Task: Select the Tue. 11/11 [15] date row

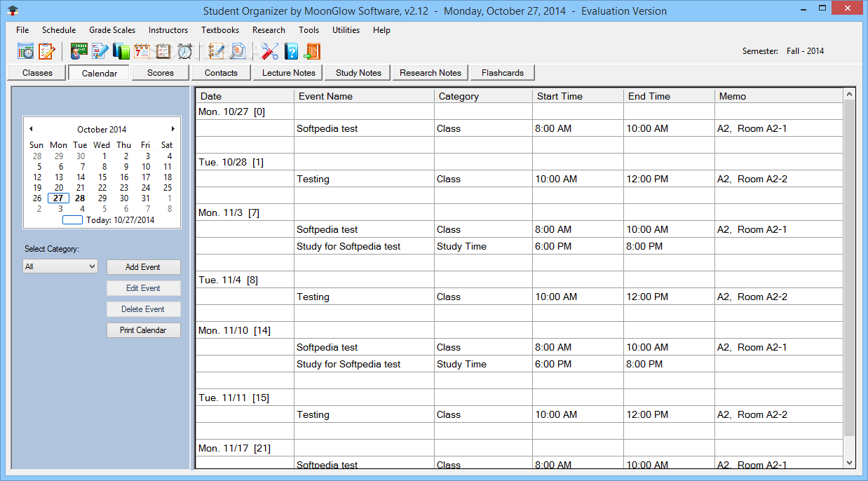Action: [519, 398]
